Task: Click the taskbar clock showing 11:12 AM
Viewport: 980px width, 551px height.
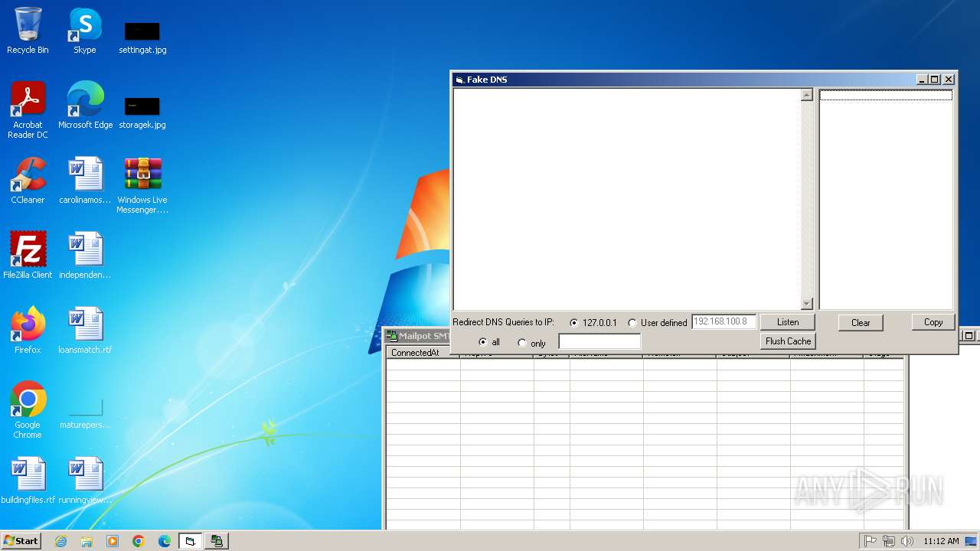Action: [x=941, y=541]
